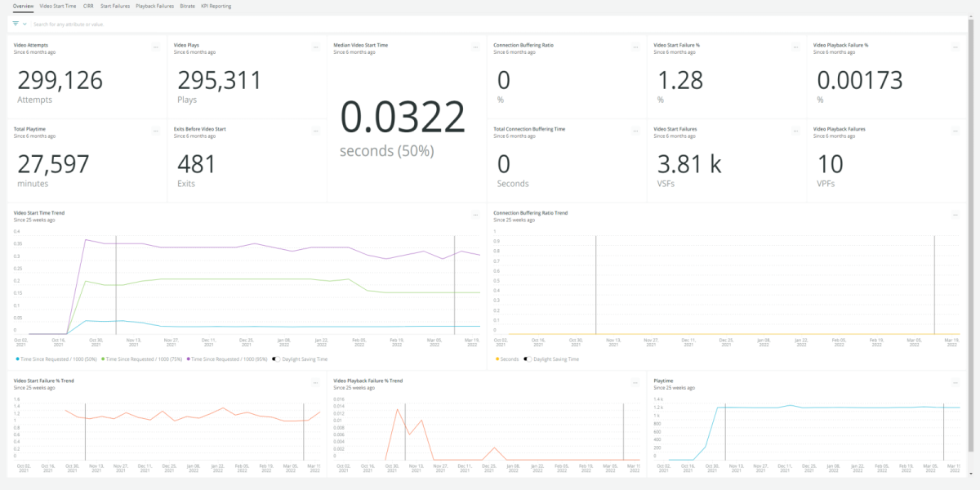Expand the Exits Before Video Start options menu
Viewport: 980px width, 490px height.
pos(315,131)
